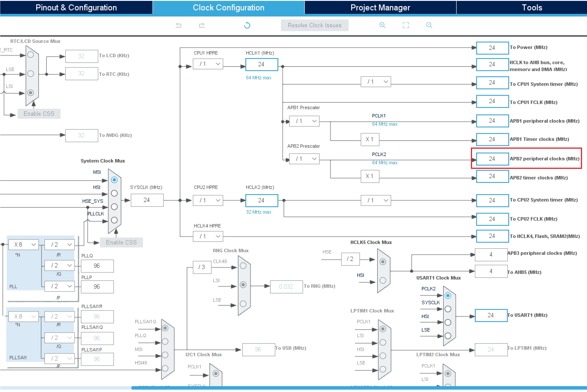Screen dimensions: 587x392
Task: Expand the PLL multiplier X 8 dropdown
Action: [x=23, y=244]
